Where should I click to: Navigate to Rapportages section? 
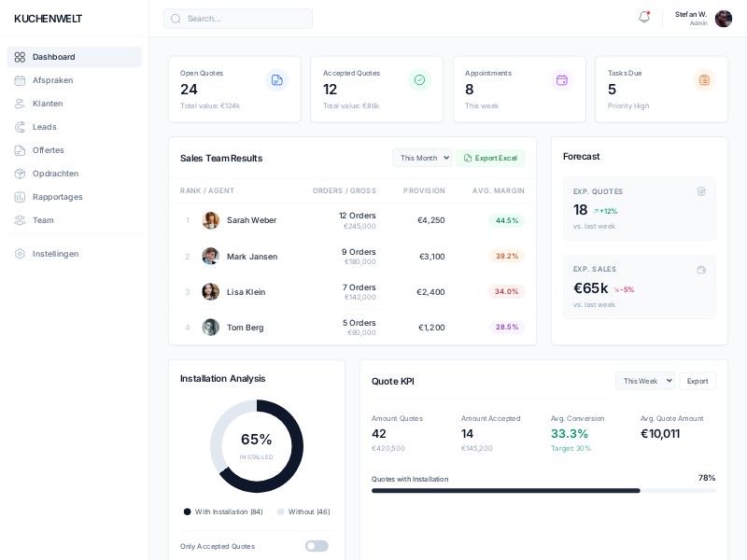tap(57, 197)
